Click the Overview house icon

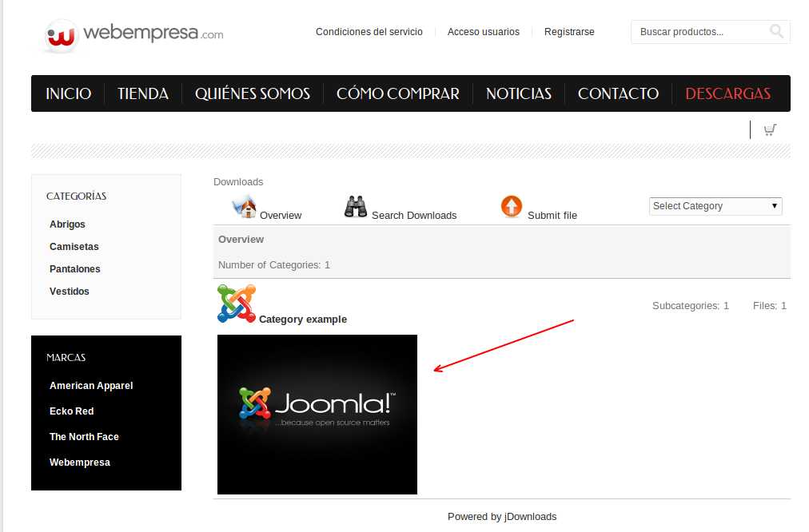245,207
